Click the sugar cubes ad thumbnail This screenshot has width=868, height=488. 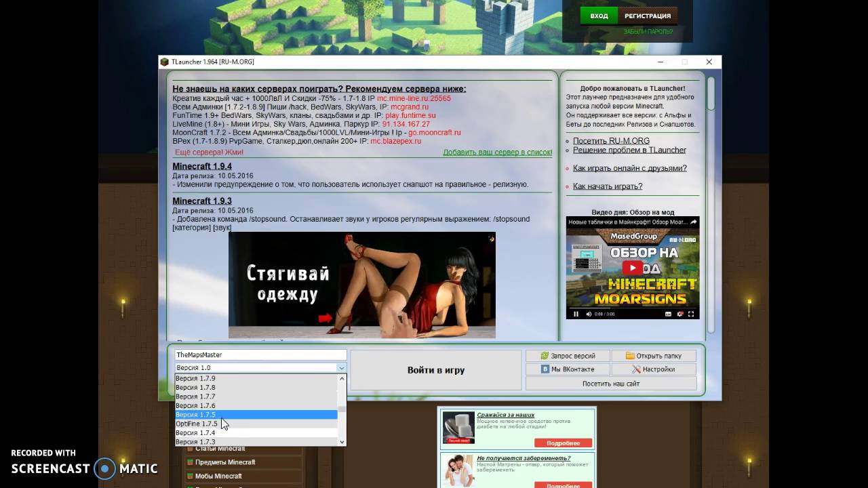pyautogui.click(x=458, y=428)
